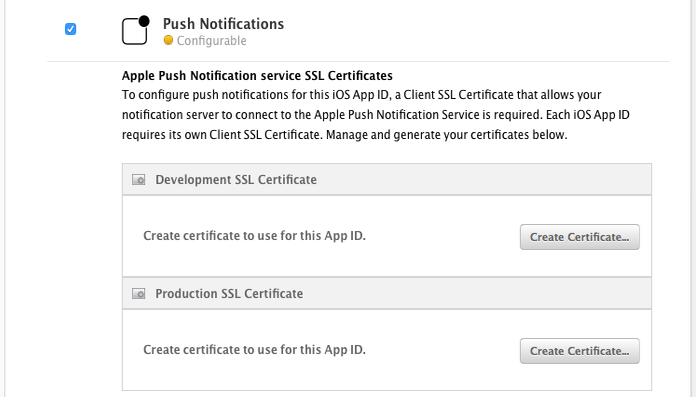This screenshot has width=696, height=400.
Task: Click the Development SSL Certificate header icon
Action: (139, 180)
